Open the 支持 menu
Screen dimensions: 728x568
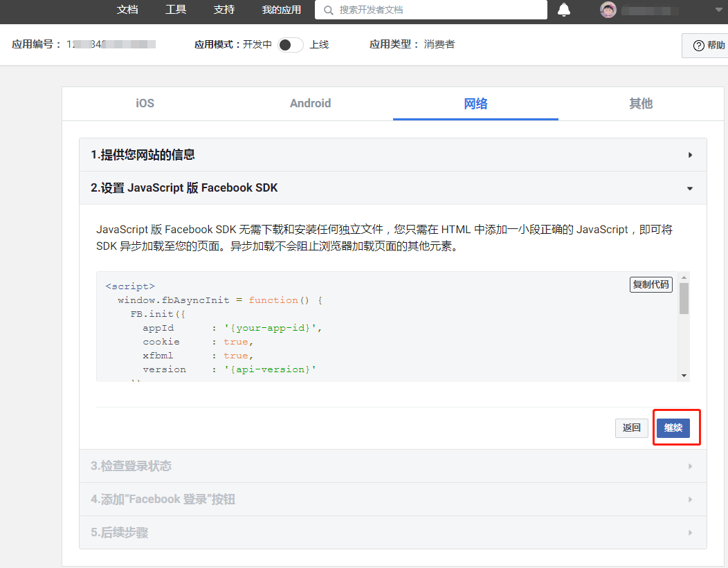pos(224,10)
